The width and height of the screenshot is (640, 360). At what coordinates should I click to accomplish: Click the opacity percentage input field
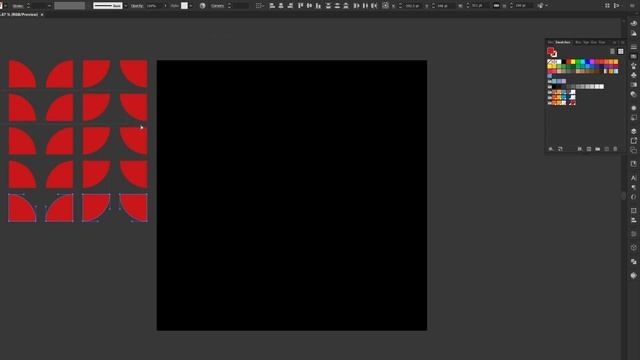(x=153, y=6)
